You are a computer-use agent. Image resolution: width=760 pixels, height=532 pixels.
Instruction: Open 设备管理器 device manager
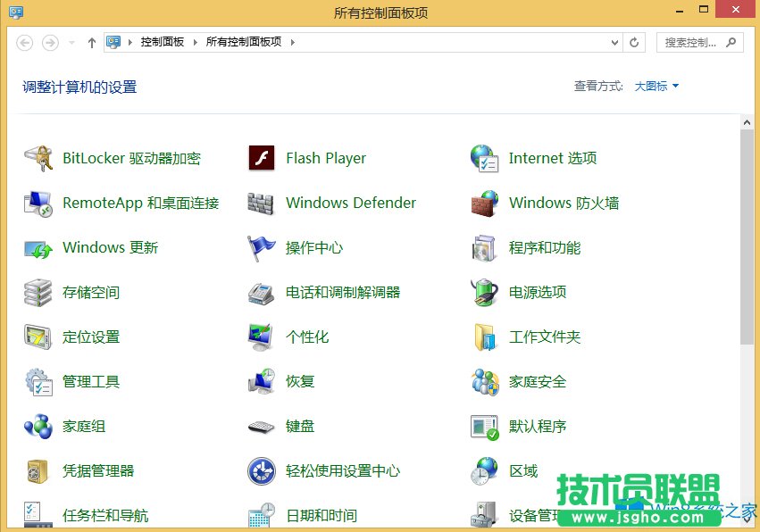(x=536, y=515)
